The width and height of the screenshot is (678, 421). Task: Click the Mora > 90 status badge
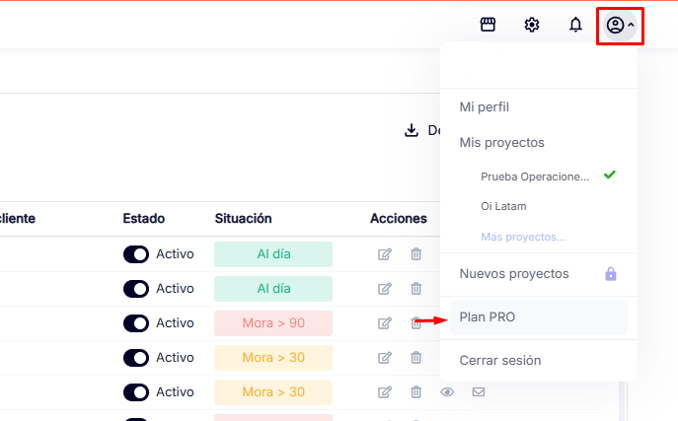click(273, 323)
